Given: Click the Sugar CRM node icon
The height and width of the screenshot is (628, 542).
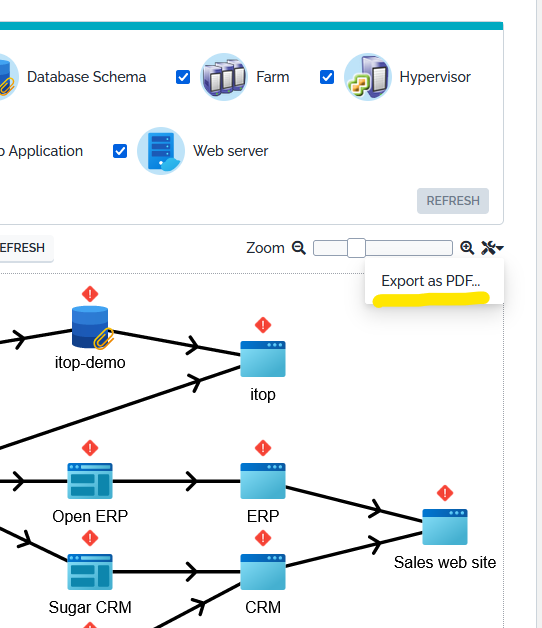Looking at the screenshot, I should (90, 572).
